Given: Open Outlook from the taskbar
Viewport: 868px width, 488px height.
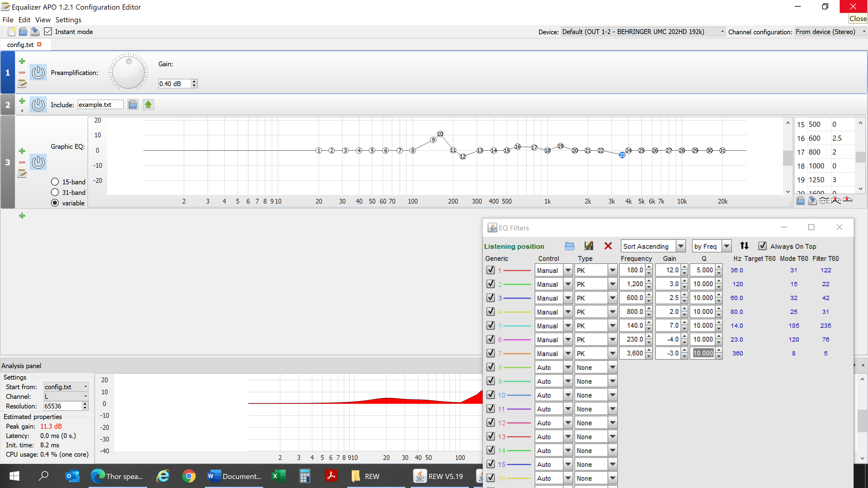Looking at the screenshot, I should [72, 476].
